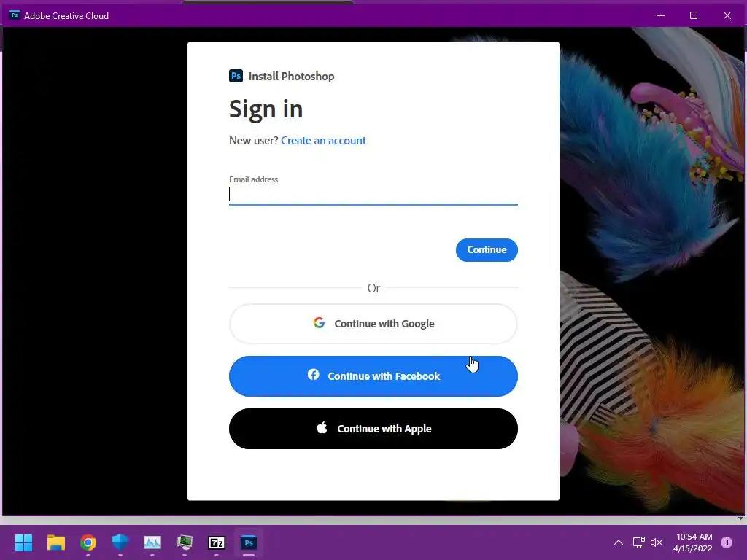
Task: Choose Continue with Facebook
Action: [x=373, y=376]
